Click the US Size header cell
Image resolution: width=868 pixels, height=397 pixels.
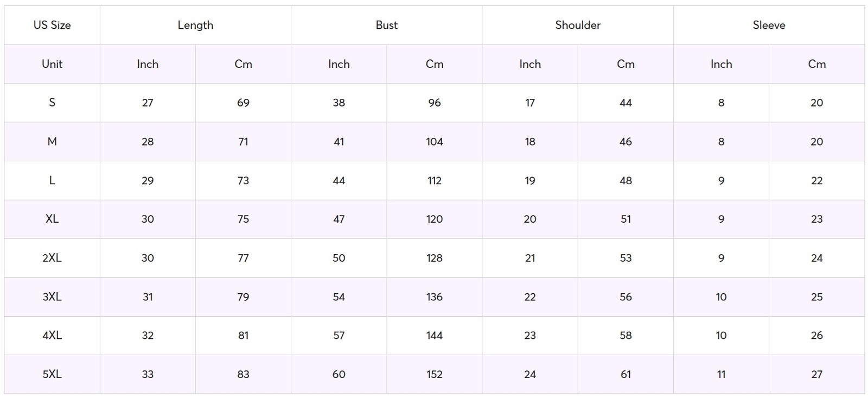(52, 25)
